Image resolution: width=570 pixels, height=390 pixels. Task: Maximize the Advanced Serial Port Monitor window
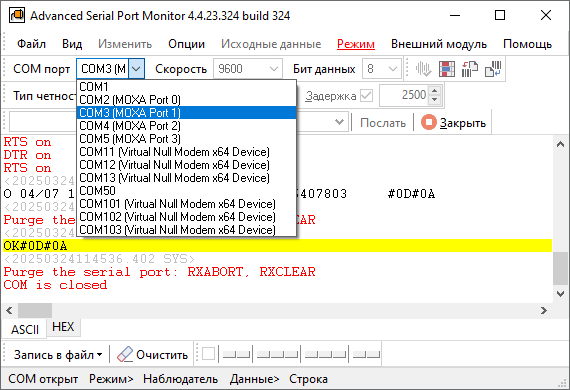(x=500, y=15)
